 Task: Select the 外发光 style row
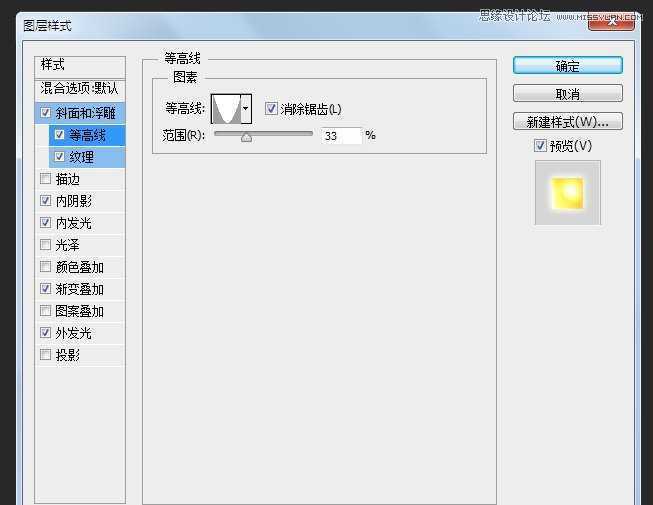tap(80, 333)
